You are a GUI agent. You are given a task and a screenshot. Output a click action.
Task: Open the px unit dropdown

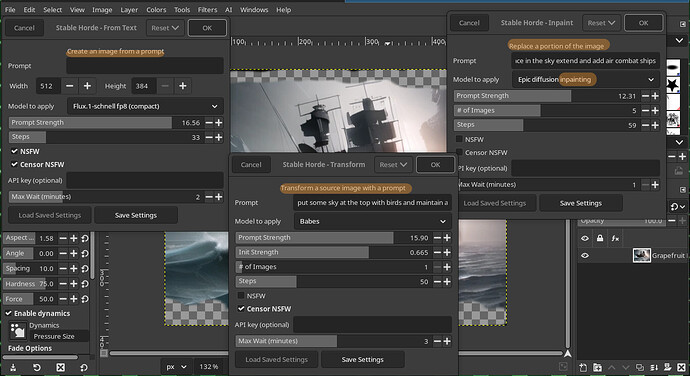[x=176, y=366]
